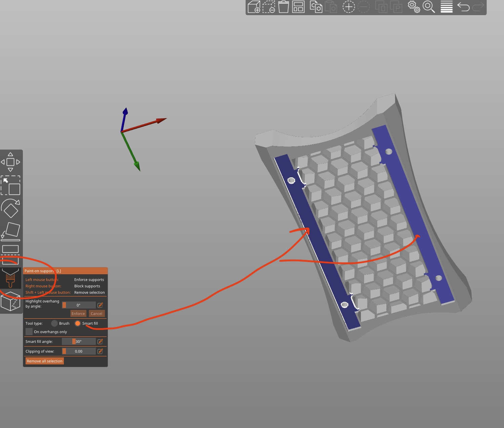Click edit icon beside Clipping of view
The width and height of the screenshot is (504, 428).
coord(100,351)
